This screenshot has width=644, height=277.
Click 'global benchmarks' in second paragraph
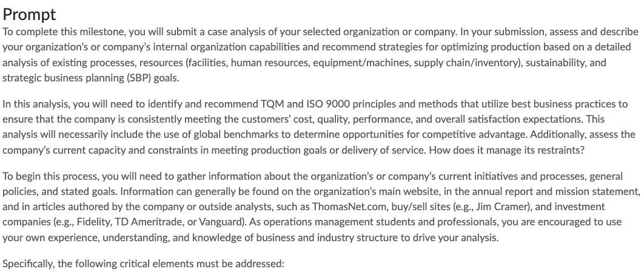pos(241,135)
